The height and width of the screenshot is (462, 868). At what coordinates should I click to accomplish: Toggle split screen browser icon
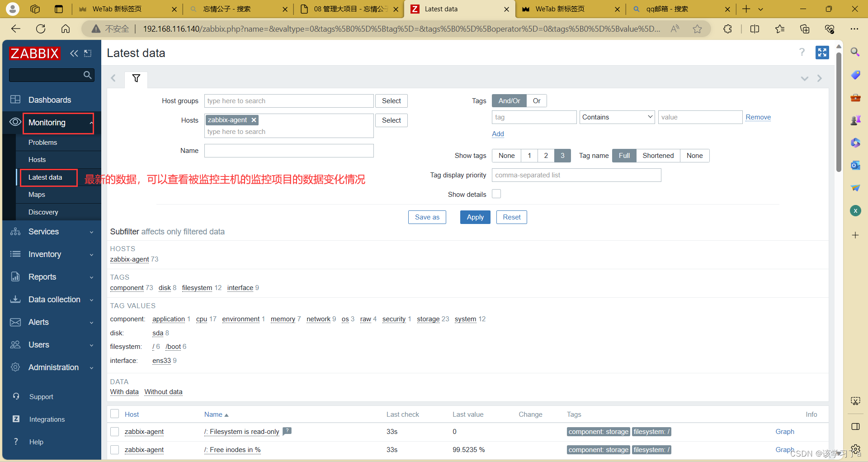coord(755,29)
